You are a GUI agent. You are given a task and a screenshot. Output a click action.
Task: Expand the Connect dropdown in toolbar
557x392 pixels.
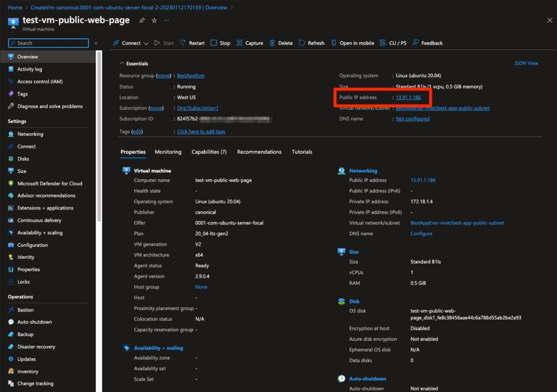click(x=131, y=43)
